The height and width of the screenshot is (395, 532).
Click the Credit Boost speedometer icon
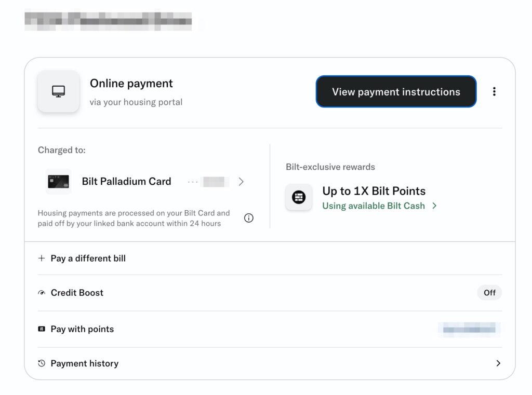[x=42, y=293]
